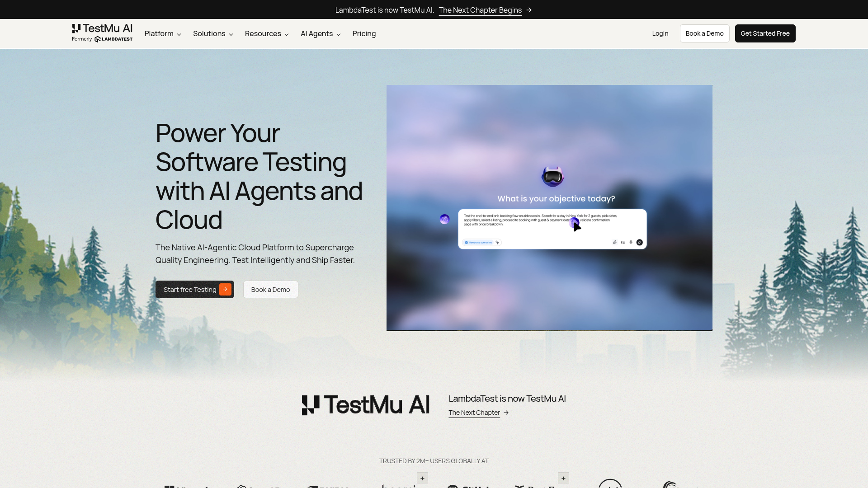Click the orange arrow on Start free Testing
Image resolution: width=868 pixels, height=488 pixels.
click(x=225, y=290)
